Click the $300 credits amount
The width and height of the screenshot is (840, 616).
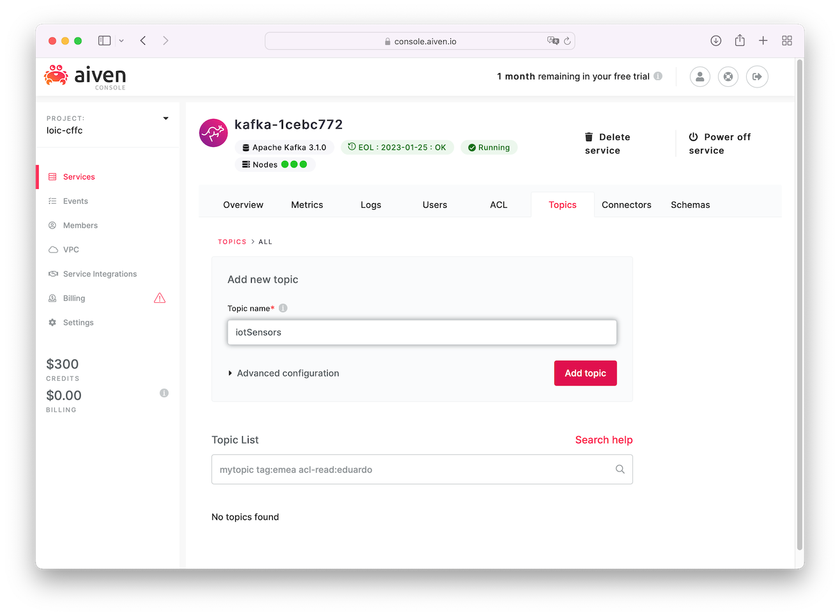pyautogui.click(x=63, y=364)
